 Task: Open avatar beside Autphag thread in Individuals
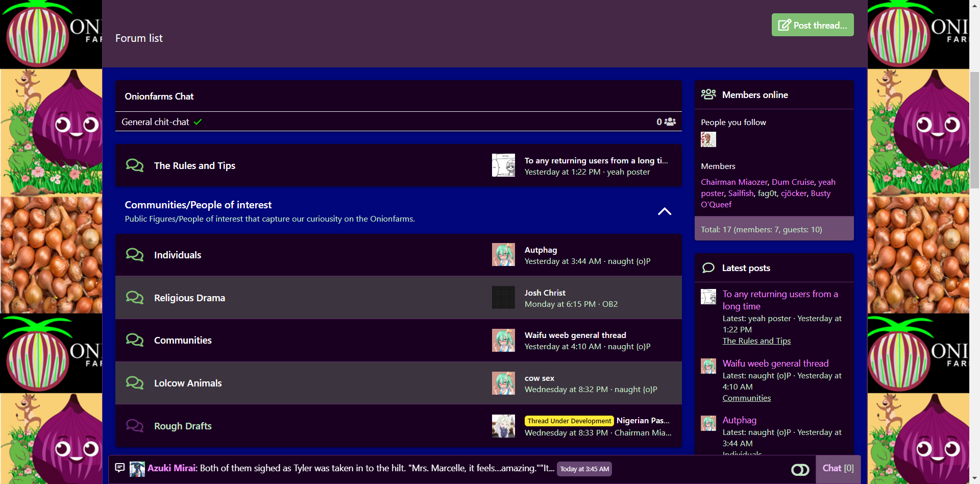click(503, 255)
